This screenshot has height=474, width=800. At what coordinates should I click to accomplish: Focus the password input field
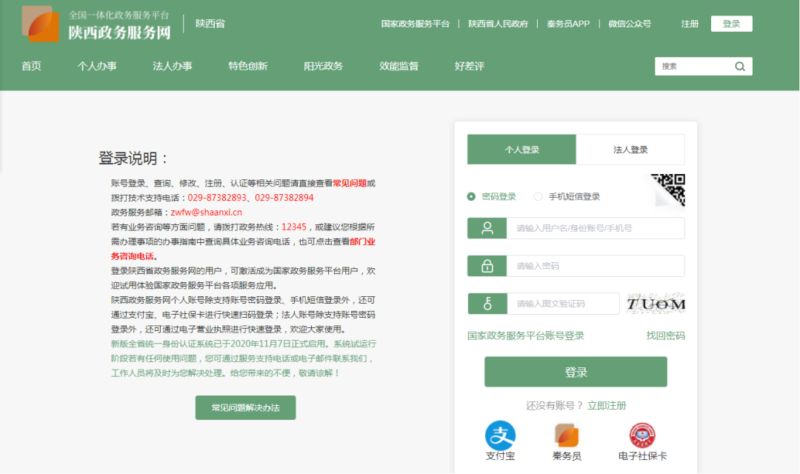coord(595,266)
